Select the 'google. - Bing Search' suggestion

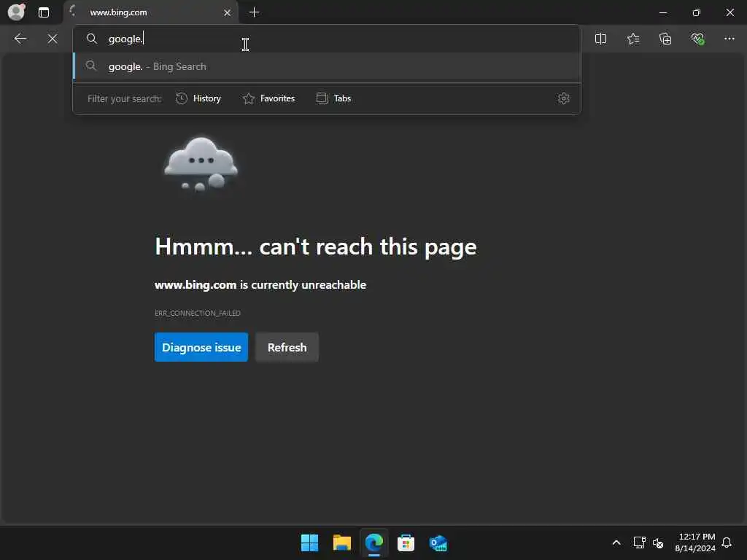[327, 66]
